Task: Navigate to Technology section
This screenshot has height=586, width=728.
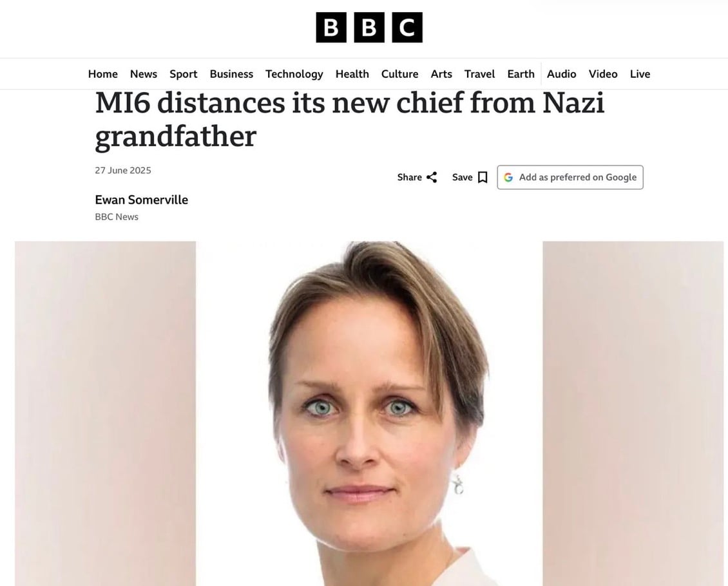Action: [294, 74]
